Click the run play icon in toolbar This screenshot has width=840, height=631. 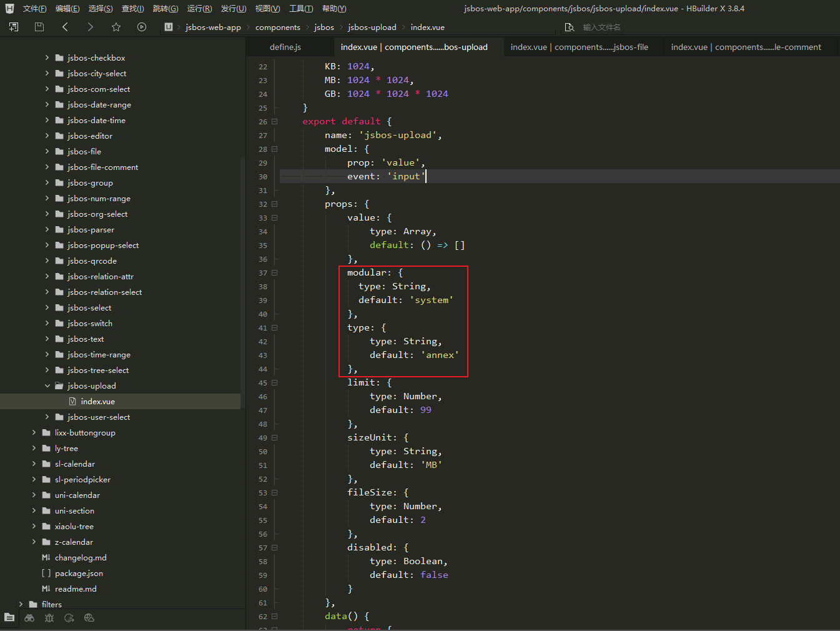click(x=142, y=27)
